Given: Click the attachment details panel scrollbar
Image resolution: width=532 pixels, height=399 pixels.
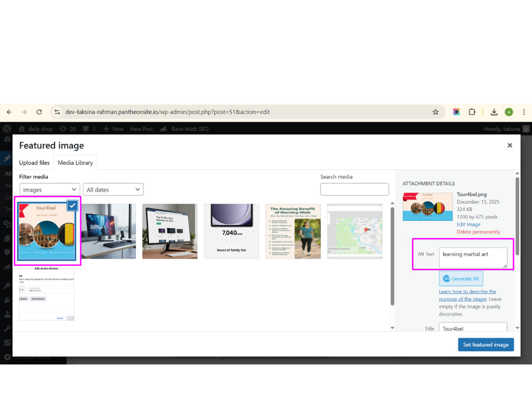Looking at the screenshot, I should [517, 216].
